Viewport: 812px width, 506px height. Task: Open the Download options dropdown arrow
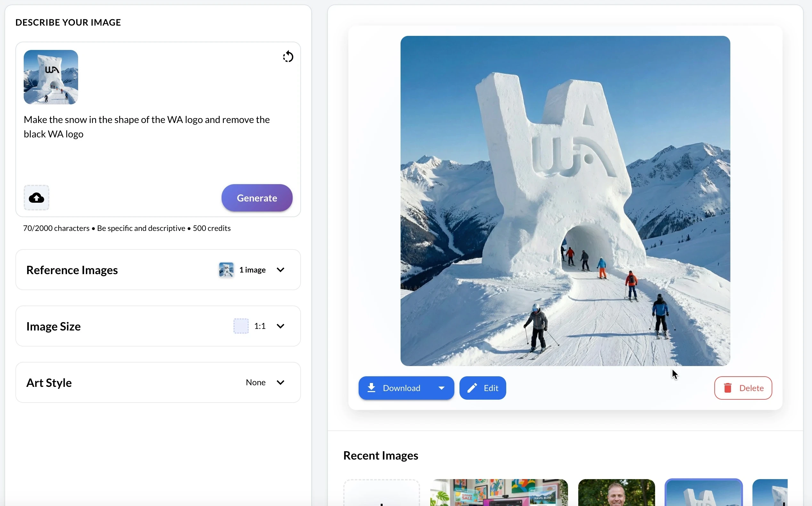pos(441,388)
